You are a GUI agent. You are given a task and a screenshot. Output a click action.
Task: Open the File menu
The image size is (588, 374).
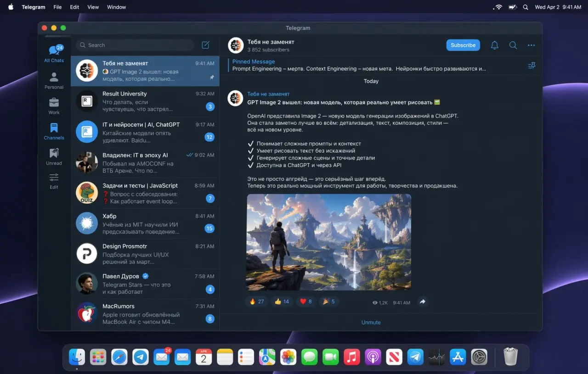[x=57, y=7]
